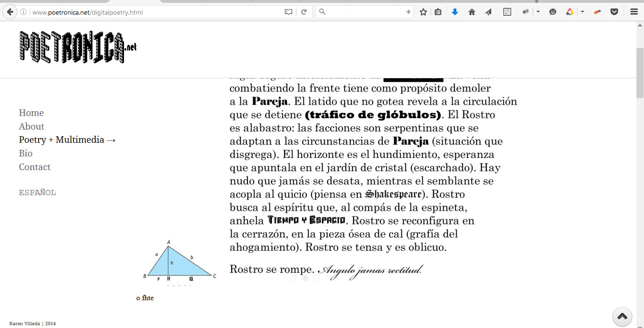Click the smiley face toolbar icon
Viewport: 644px width, 328px height.
(x=553, y=12)
